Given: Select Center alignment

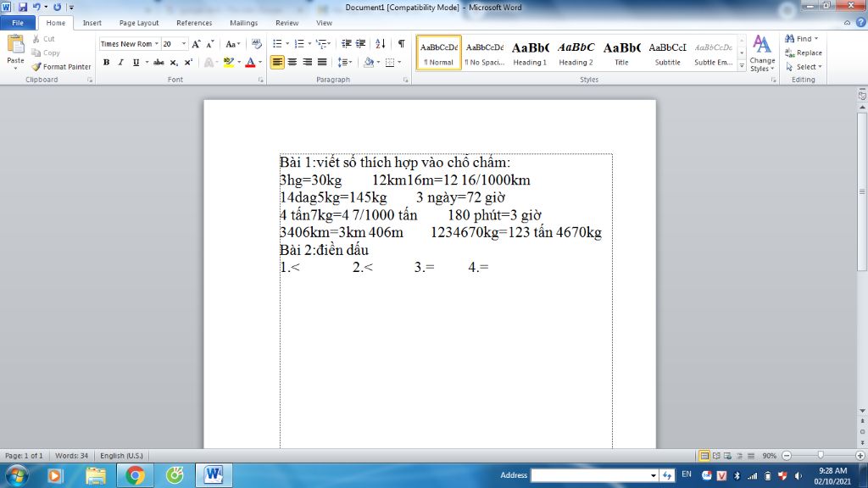Looking at the screenshot, I should 292,62.
